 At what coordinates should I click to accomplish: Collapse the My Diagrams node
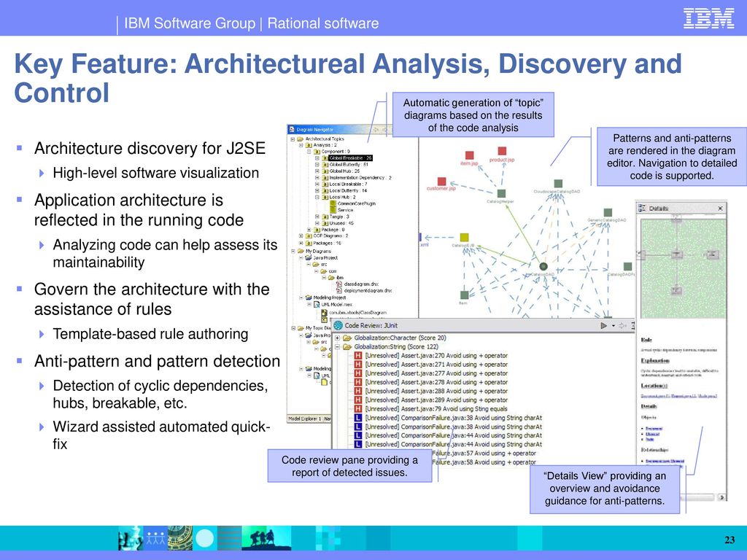pos(293,251)
